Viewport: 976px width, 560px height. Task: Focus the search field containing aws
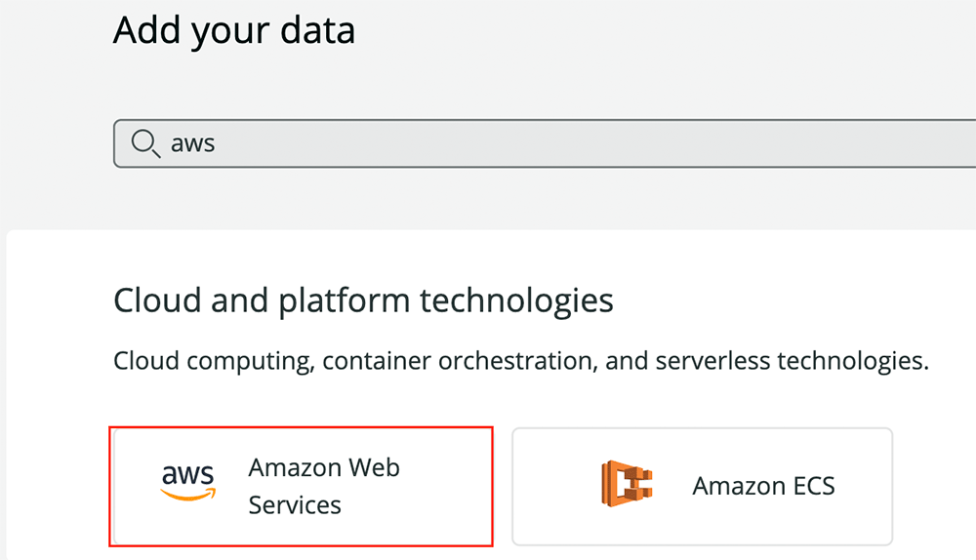click(x=545, y=143)
